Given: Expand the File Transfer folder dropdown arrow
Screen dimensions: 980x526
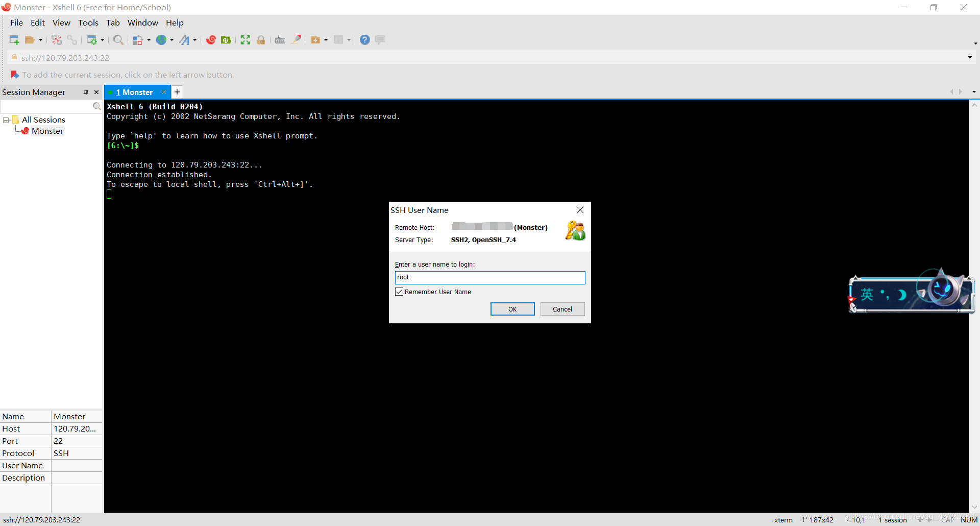Looking at the screenshot, I should 326,40.
